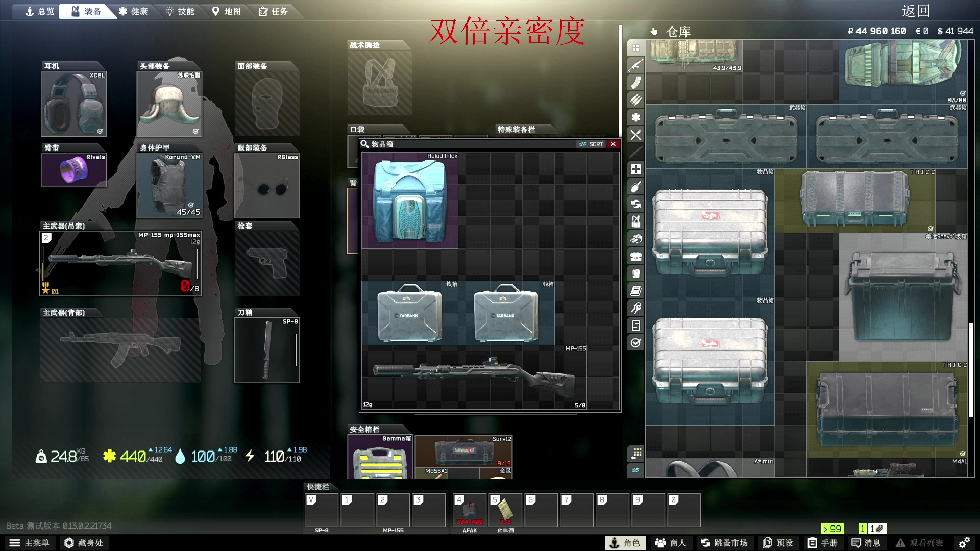Open the 跳蚤市场 flea market
Viewport: 980px width, 551px height.
[725, 542]
